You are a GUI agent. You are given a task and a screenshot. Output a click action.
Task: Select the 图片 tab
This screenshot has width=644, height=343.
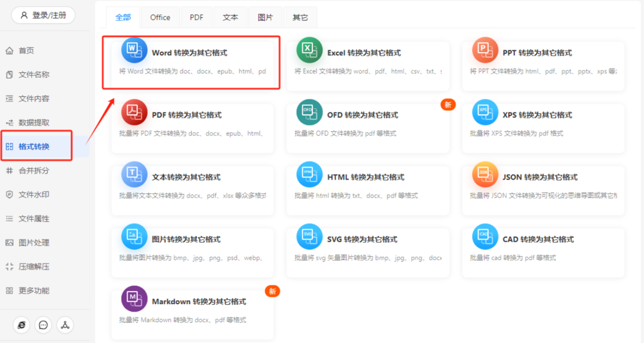(x=265, y=17)
